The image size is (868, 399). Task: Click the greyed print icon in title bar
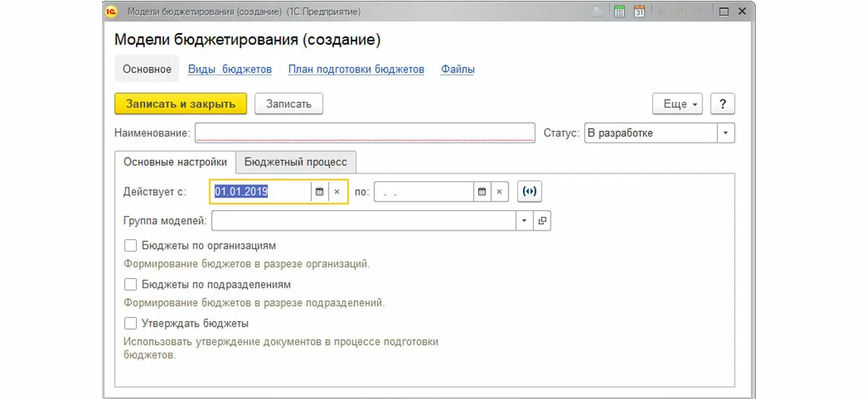coord(598,12)
